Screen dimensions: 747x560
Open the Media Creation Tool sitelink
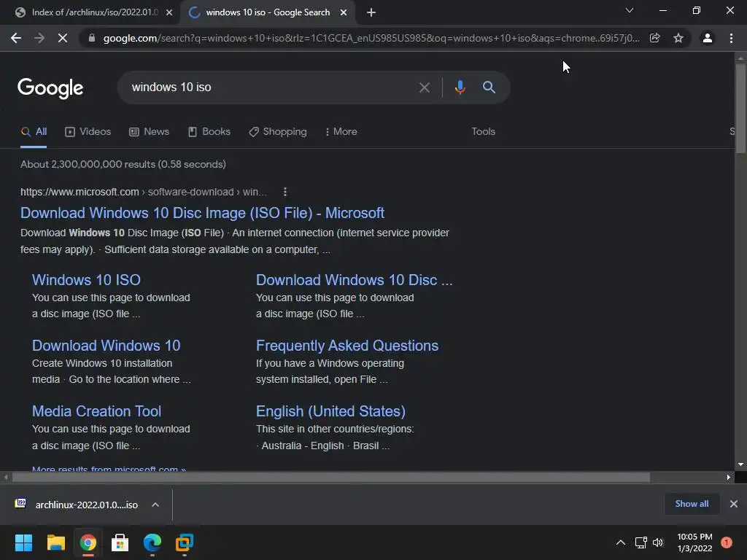(97, 411)
